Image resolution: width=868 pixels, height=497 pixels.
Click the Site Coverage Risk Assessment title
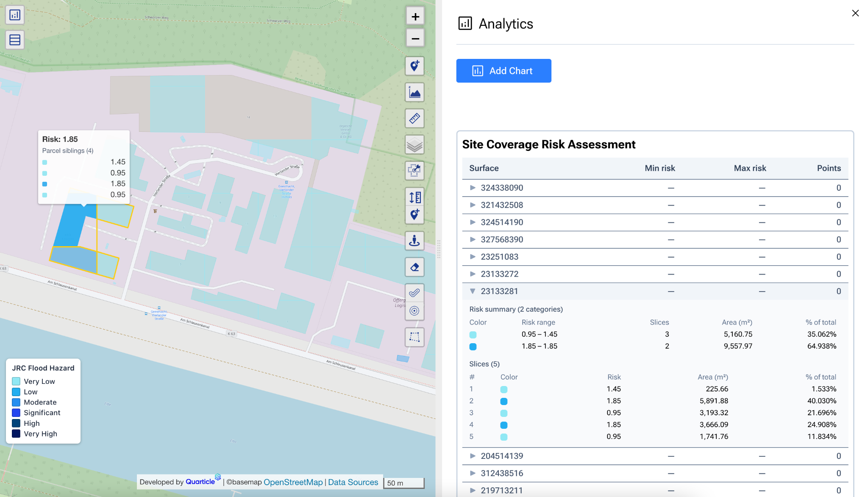pyautogui.click(x=548, y=144)
